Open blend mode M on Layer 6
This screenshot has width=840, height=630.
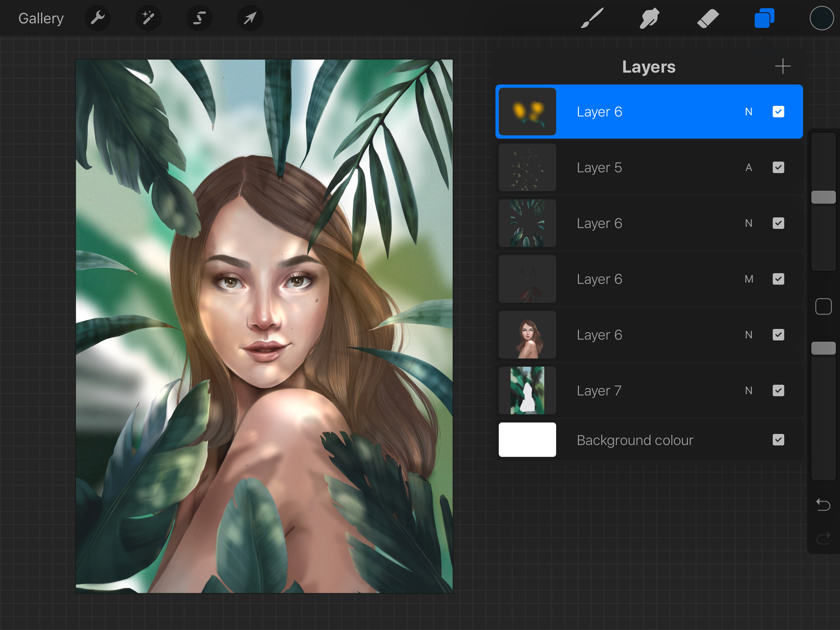(x=749, y=279)
